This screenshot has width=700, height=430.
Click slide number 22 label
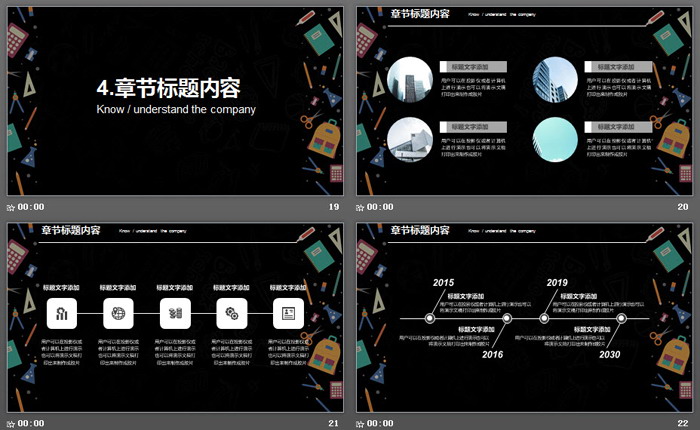coord(683,424)
